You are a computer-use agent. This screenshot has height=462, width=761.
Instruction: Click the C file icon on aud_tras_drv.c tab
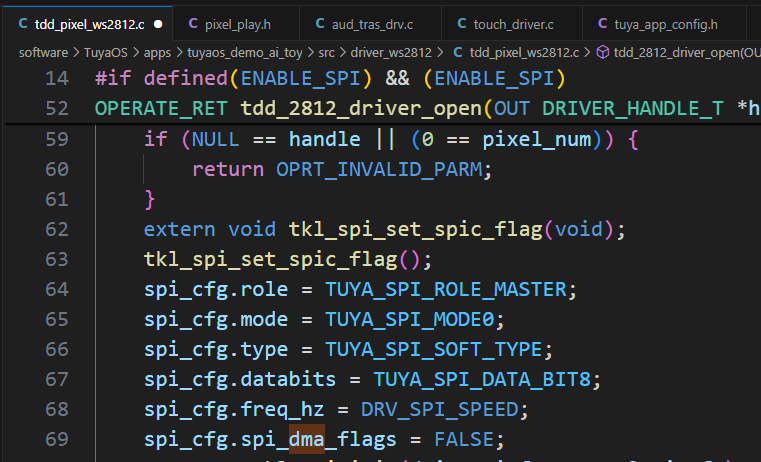(320, 24)
